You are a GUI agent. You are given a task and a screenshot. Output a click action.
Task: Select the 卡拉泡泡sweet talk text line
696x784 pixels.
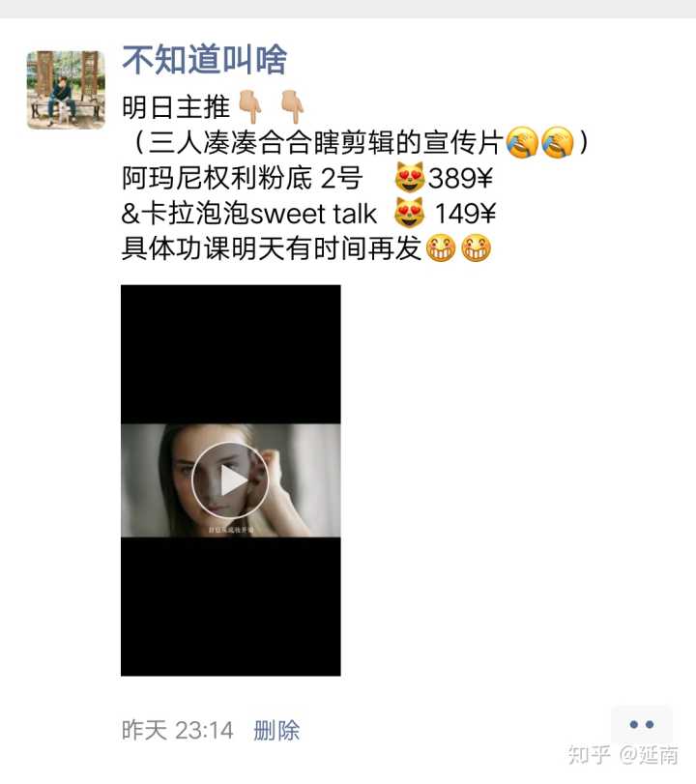pos(249,214)
